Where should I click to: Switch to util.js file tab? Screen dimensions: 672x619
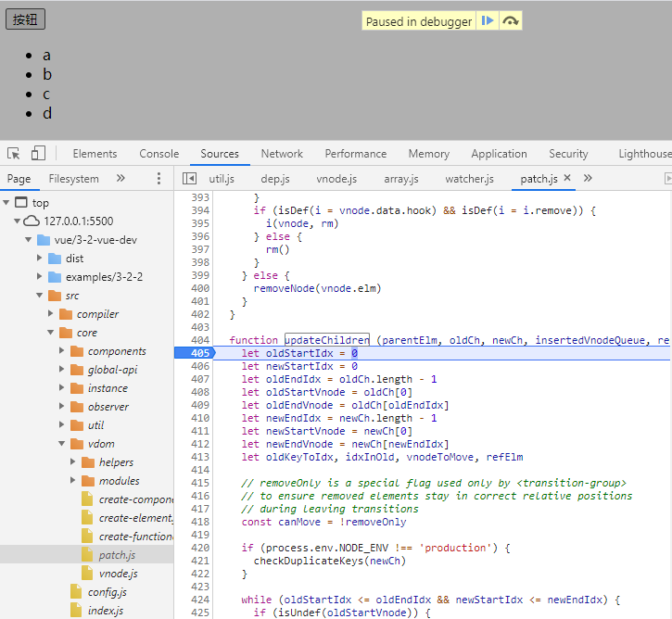click(x=222, y=179)
